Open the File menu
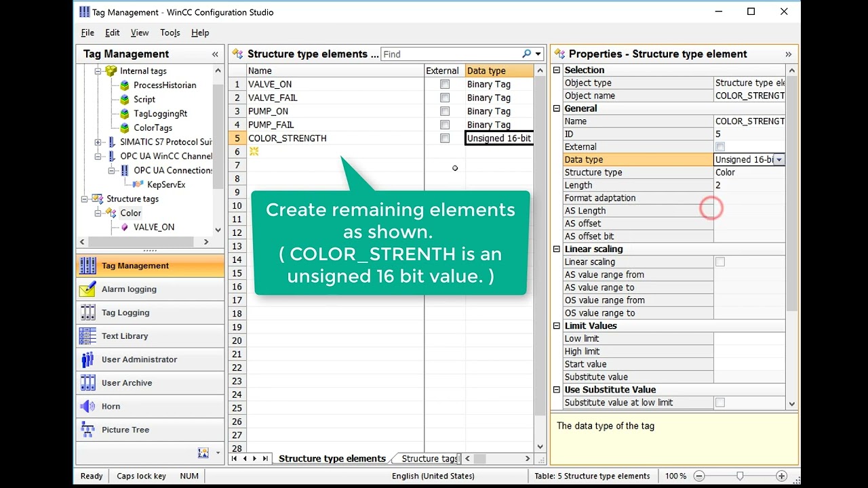Screen dimensions: 868x488 [x=87, y=33]
